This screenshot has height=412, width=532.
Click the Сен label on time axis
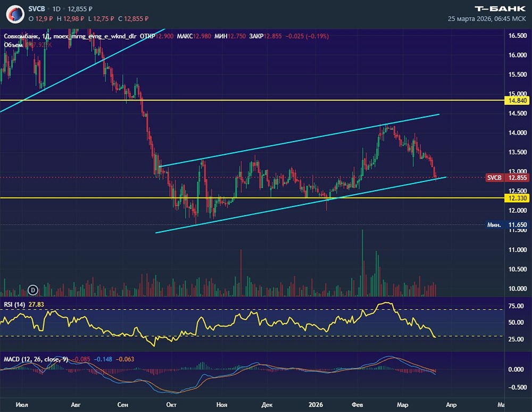122,405
